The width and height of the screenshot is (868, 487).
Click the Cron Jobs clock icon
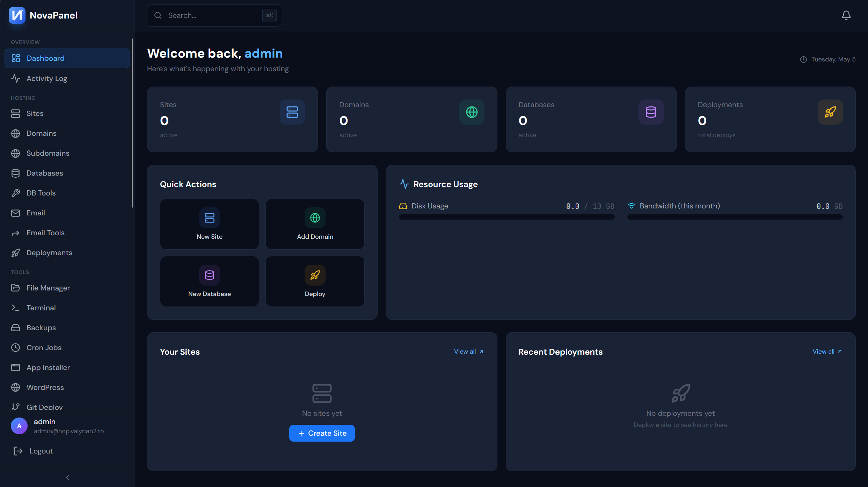[15, 348]
